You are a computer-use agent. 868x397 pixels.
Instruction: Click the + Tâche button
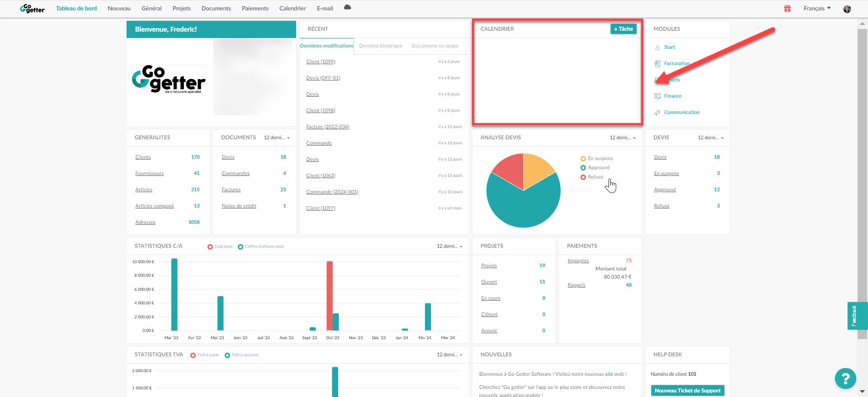point(623,29)
